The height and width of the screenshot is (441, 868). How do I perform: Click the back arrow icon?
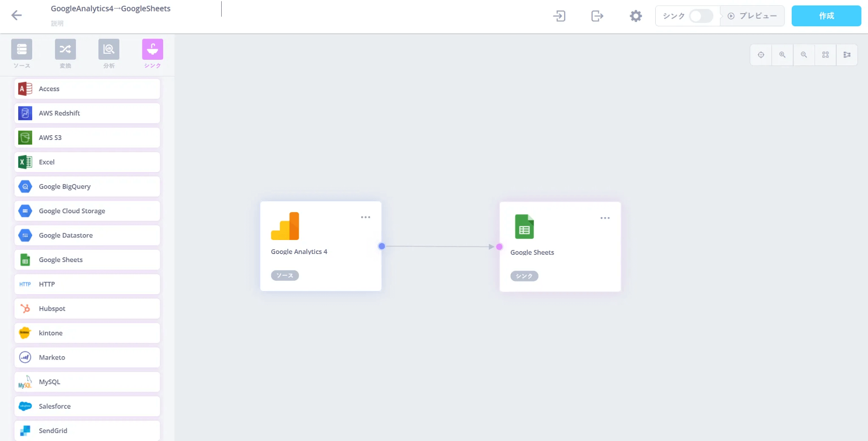point(17,16)
